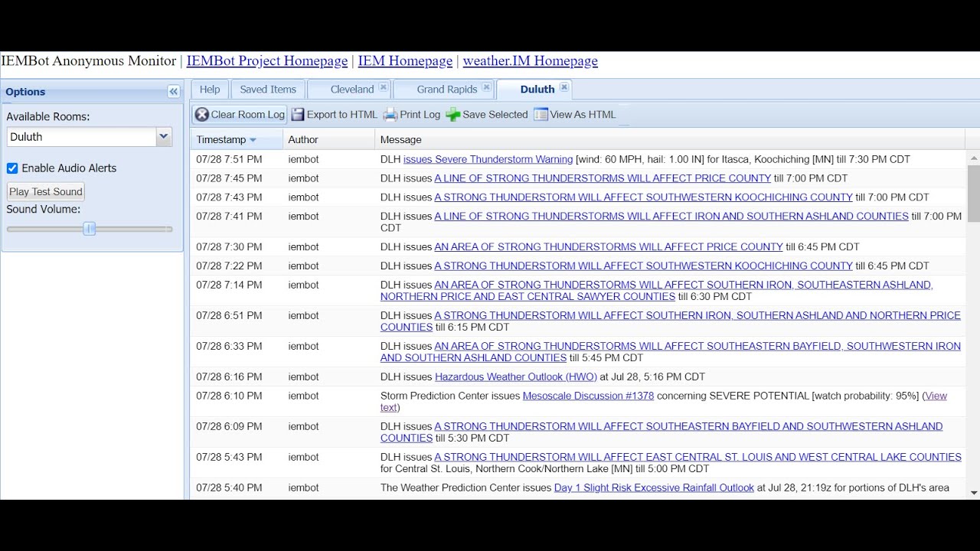The image size is (980, 551).
Task: Open Iron and Southern Ashland Counties link
Action: click(671, 217)
